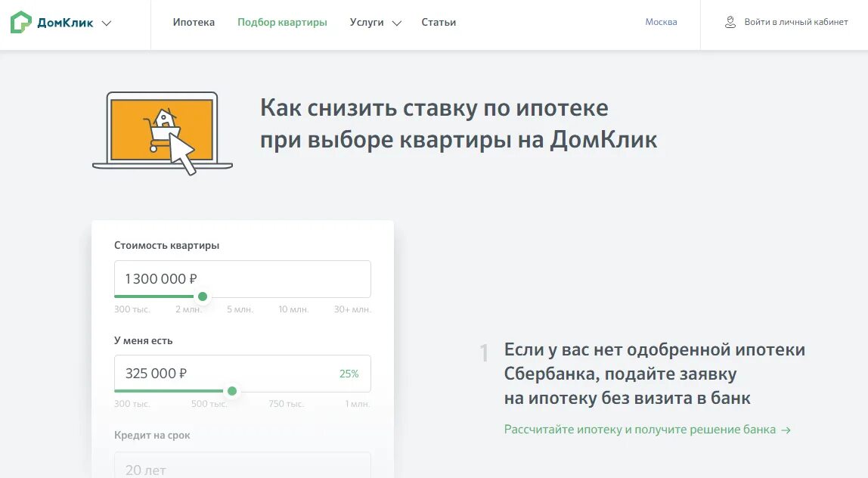Change the city from Москва

click(661, 22)
